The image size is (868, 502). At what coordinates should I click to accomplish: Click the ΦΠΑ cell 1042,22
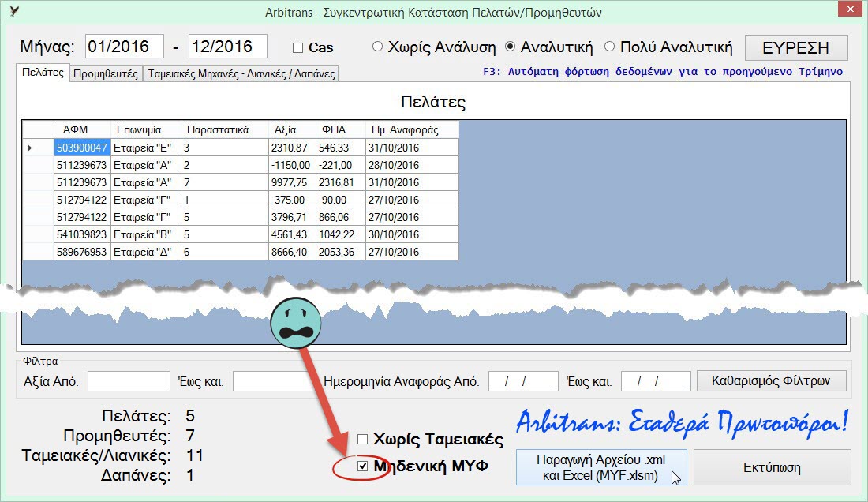(x=340, y=234)
